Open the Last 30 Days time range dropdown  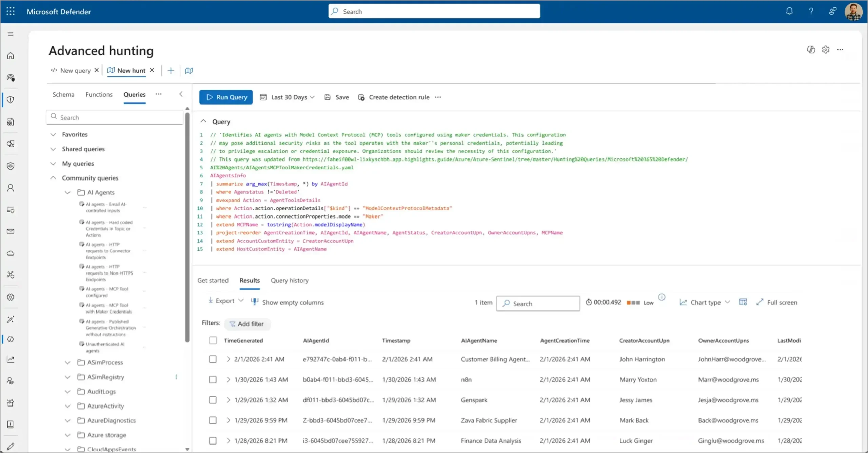click(x=288, y=97)
